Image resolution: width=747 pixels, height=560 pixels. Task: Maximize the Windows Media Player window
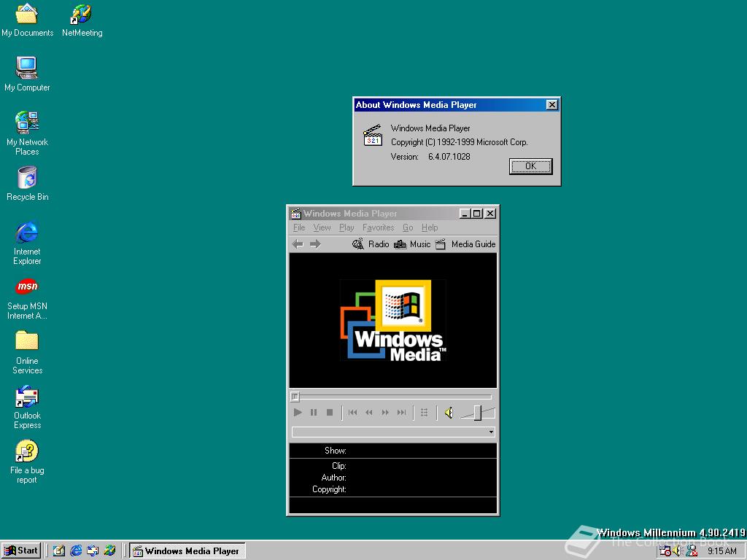point(476,214)
